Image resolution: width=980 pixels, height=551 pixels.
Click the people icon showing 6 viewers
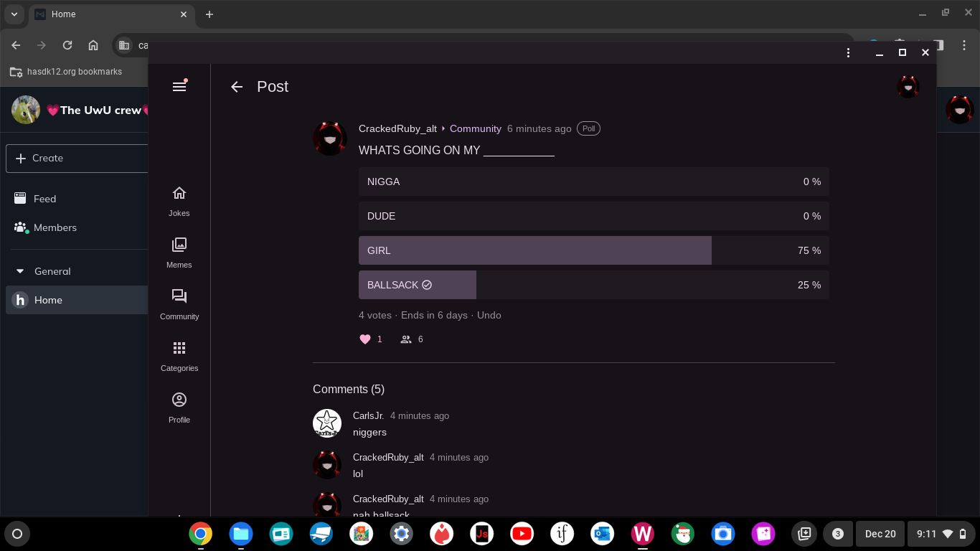406,339
